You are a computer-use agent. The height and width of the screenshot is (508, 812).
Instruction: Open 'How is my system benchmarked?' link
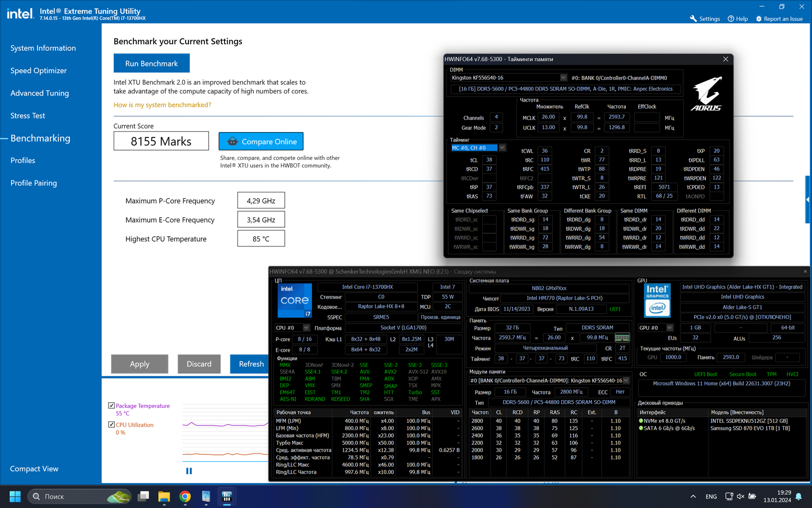(162, 105)
